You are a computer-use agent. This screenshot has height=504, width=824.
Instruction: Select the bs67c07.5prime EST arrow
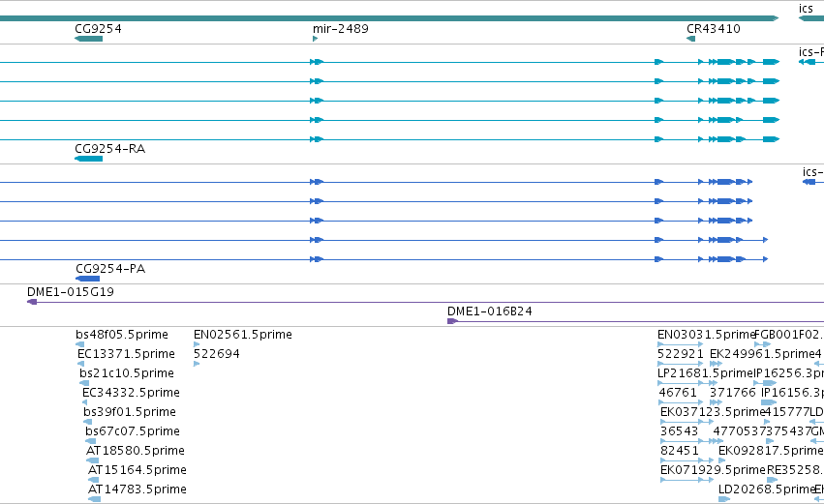90,441
